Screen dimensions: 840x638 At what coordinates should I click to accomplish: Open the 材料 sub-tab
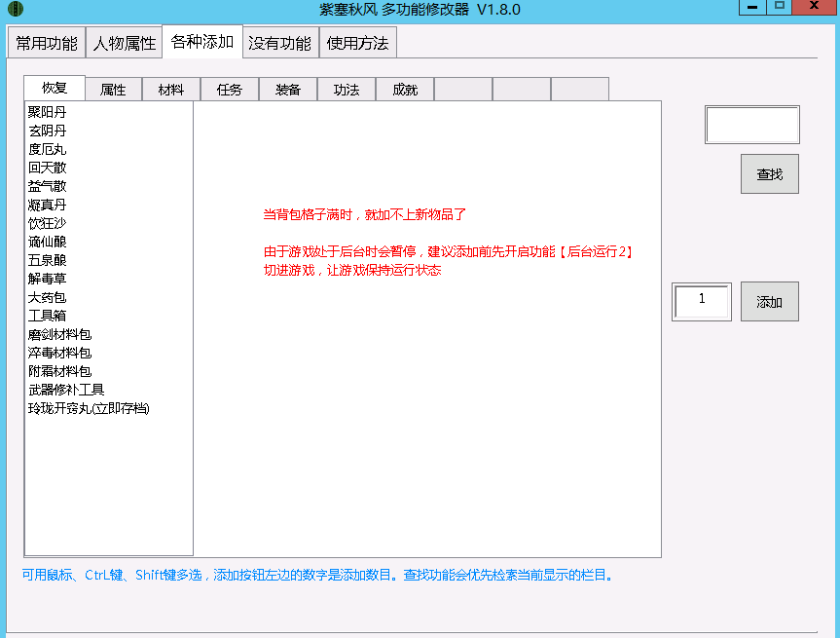coord(171,89)
